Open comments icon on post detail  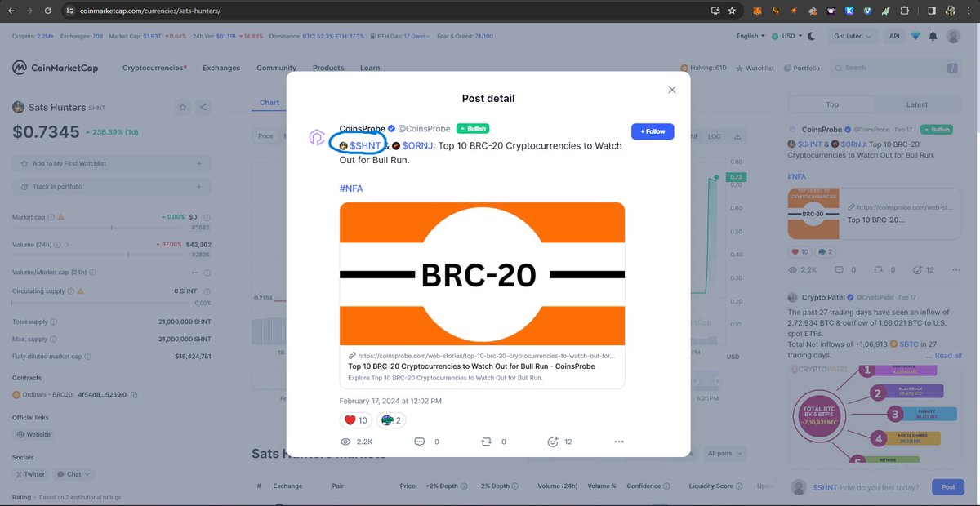pos(420,442)
